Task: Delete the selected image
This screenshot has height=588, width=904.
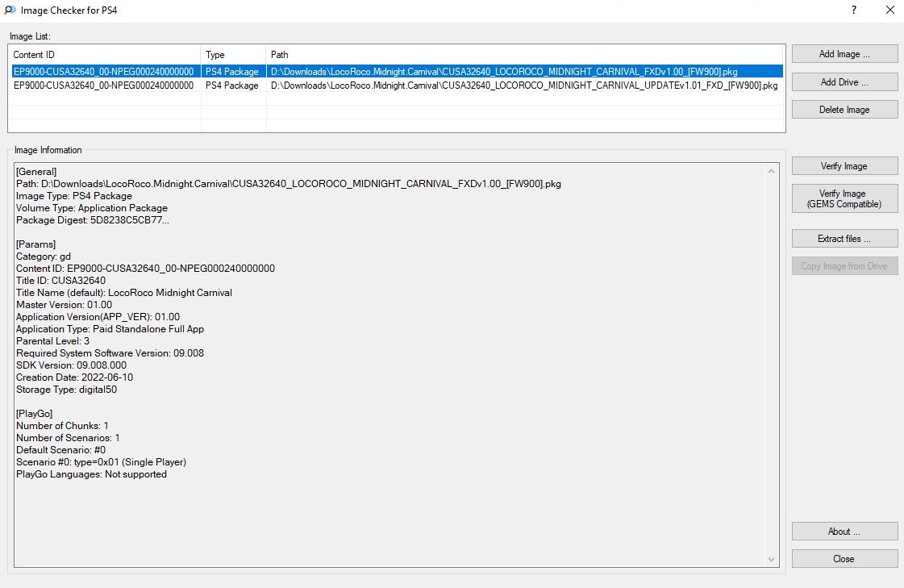Action: click(844, 110)
